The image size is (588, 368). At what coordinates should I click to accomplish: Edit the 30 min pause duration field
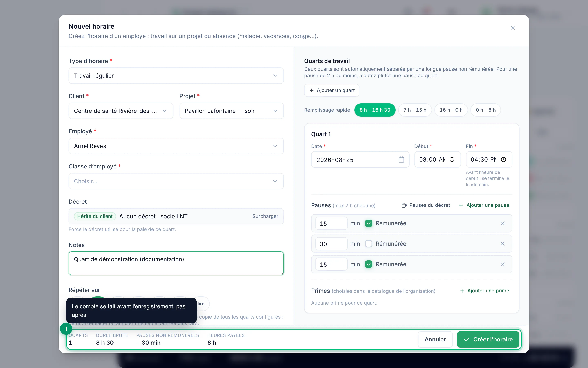point(331,244)
